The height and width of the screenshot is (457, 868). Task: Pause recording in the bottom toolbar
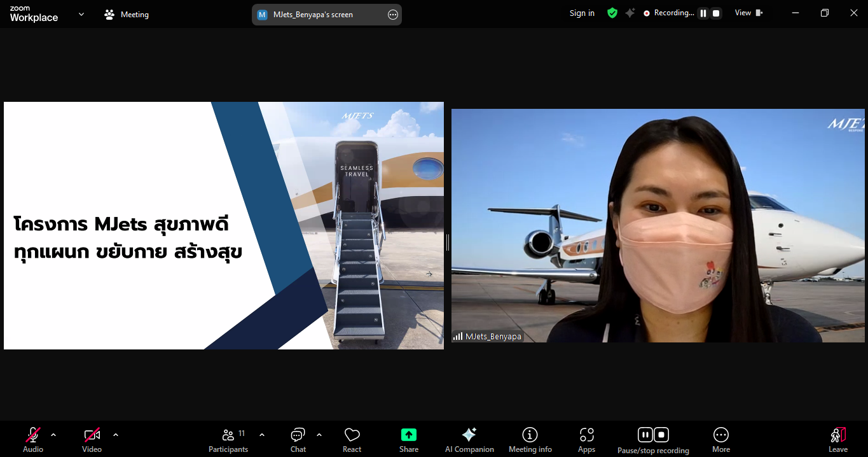pyautogui.click(x=645, y=435)
